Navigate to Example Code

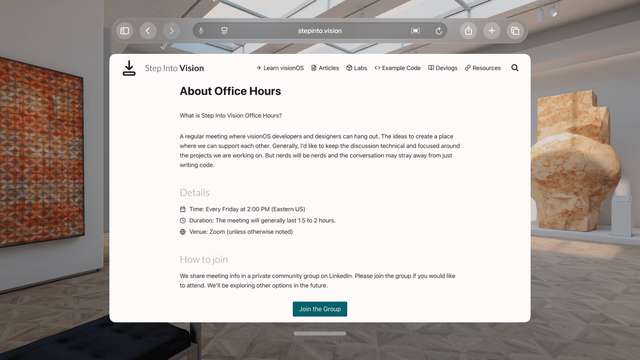pyautogui.click(x=398, y=68)
